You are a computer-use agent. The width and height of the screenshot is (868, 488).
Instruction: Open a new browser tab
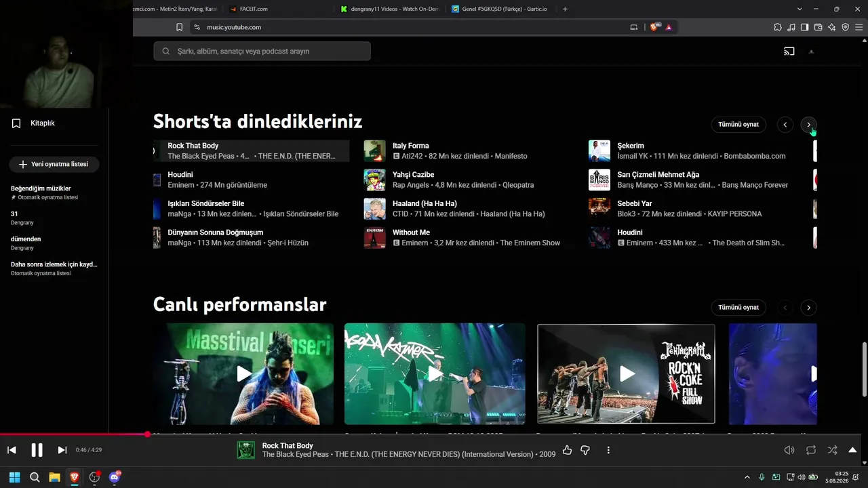click(565, 9)
